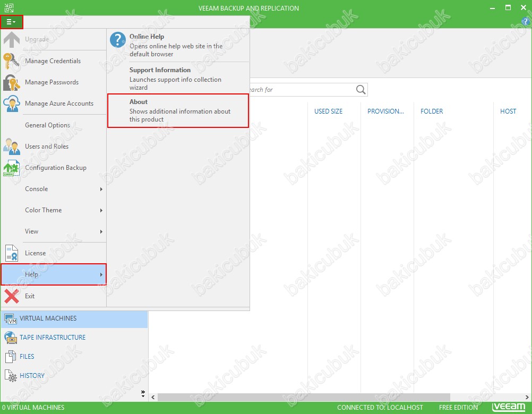Click the Veeam logo in status bar
This screenshot has width=532, height=414.
click(x=509, y=407)
